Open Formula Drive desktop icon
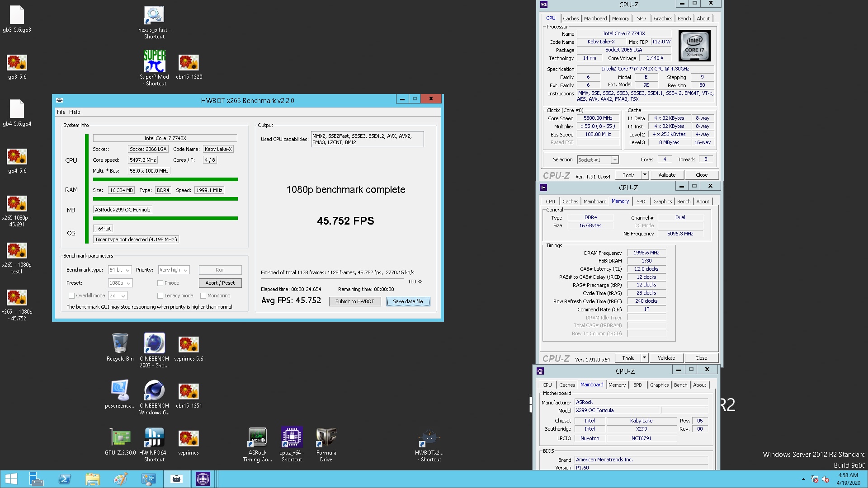The height and width of the screenshot is (488, 868). coord(326,444)
